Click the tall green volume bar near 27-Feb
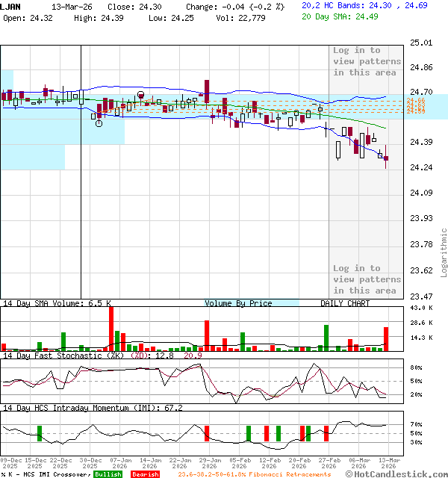Image resolution: width=448 pixels, height=478 pixels. 326,338
